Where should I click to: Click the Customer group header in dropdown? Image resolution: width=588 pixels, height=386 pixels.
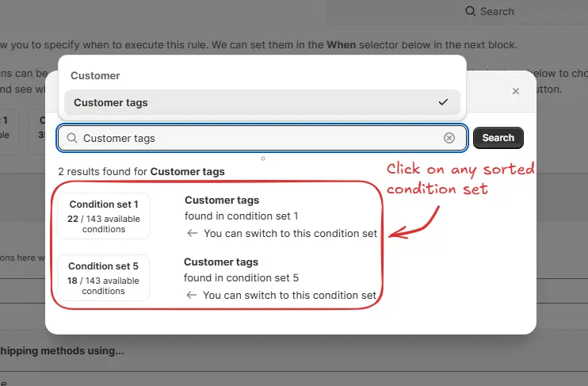[x=96, y=76]
